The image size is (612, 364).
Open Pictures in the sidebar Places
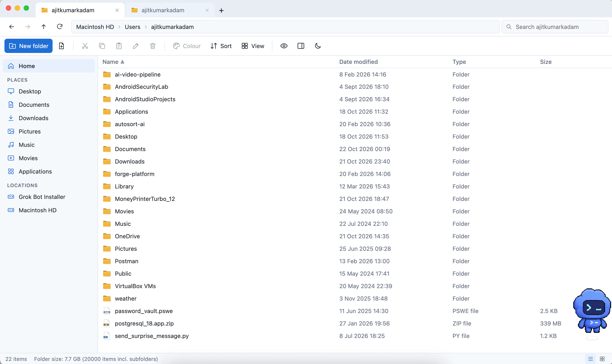click(x=49, y=131)
